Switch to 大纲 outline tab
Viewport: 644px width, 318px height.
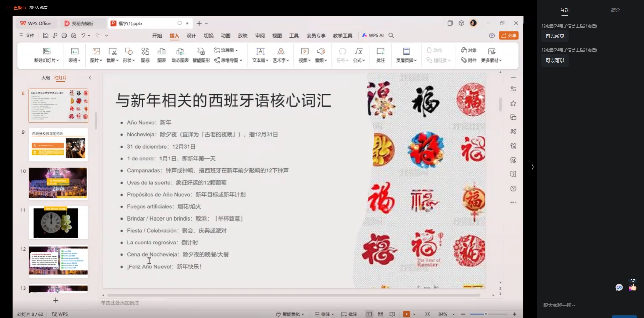[x=46, y=78]
